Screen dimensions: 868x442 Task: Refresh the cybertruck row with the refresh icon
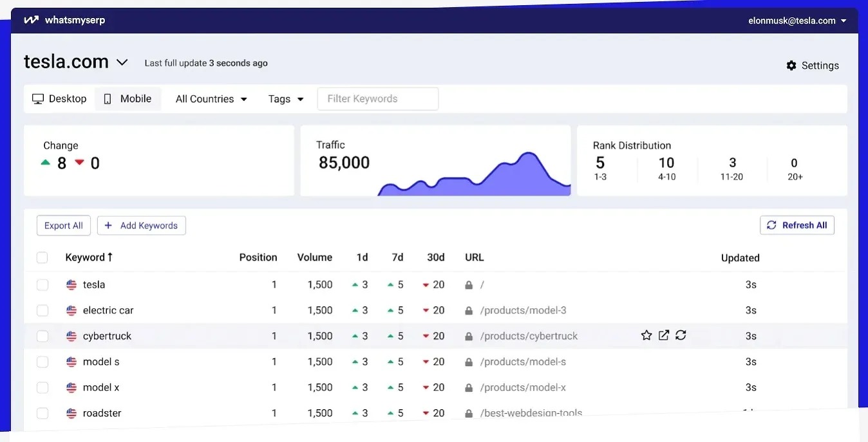click(x=681, y=335)
